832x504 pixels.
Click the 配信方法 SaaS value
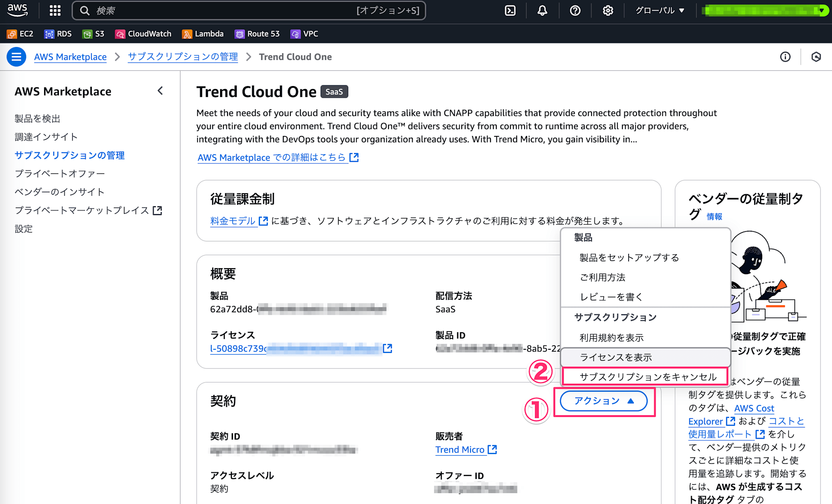coord(445,309)
